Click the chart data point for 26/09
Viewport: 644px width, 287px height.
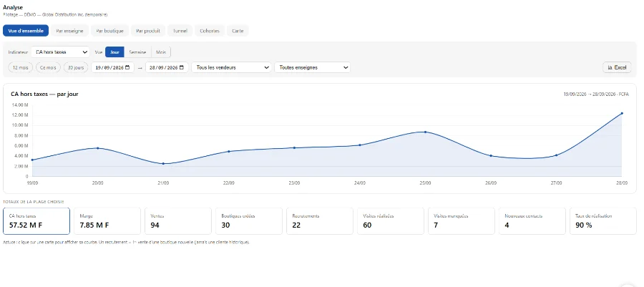pos(491,155)
